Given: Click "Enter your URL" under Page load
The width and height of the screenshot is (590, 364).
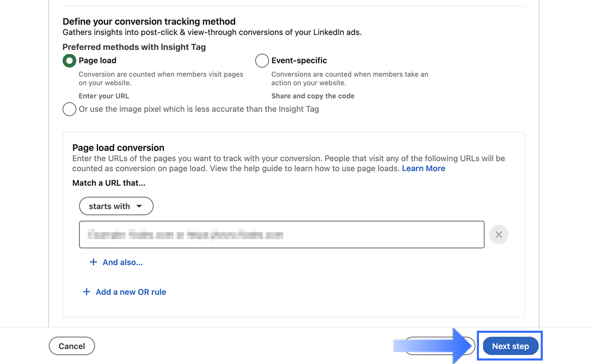Looking at the screenshot, I should tap(104, 96).
